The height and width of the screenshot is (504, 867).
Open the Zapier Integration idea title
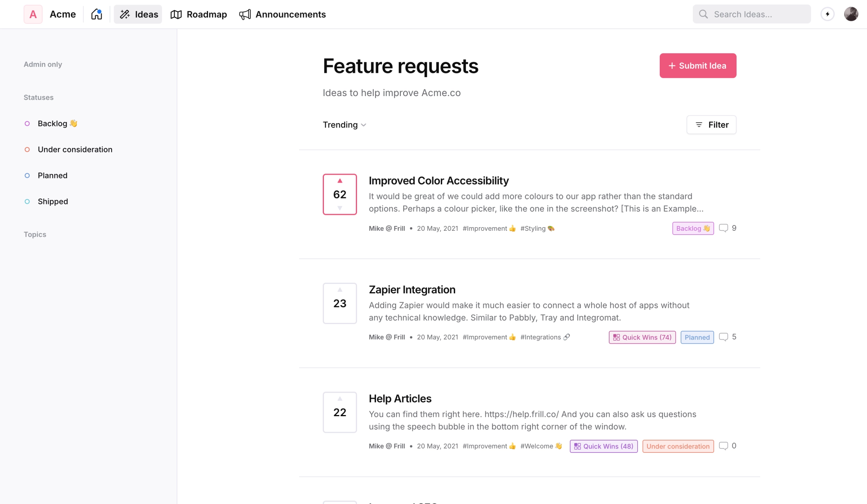pyautogui.click(x=412, y=289)
